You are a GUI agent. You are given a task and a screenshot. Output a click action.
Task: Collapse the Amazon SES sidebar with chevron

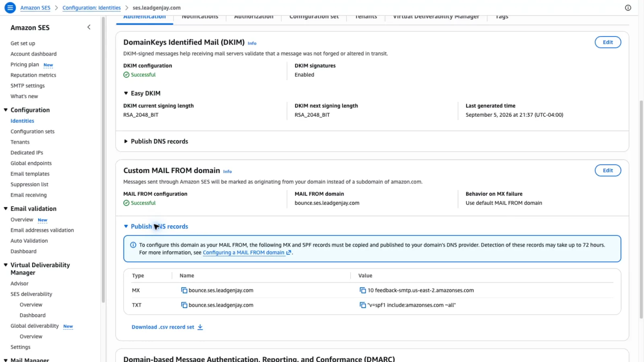click(89, 27)
